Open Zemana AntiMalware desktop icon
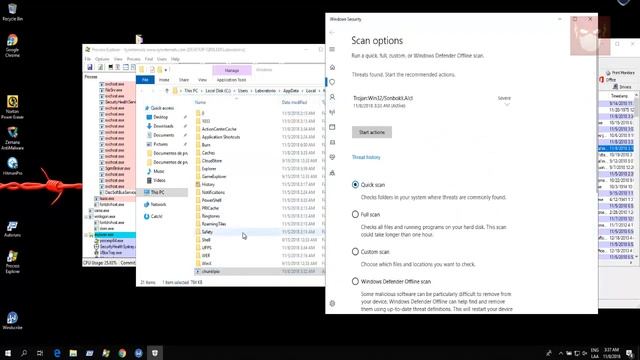This screenshot has height=360, width=640. click(12, 138)
